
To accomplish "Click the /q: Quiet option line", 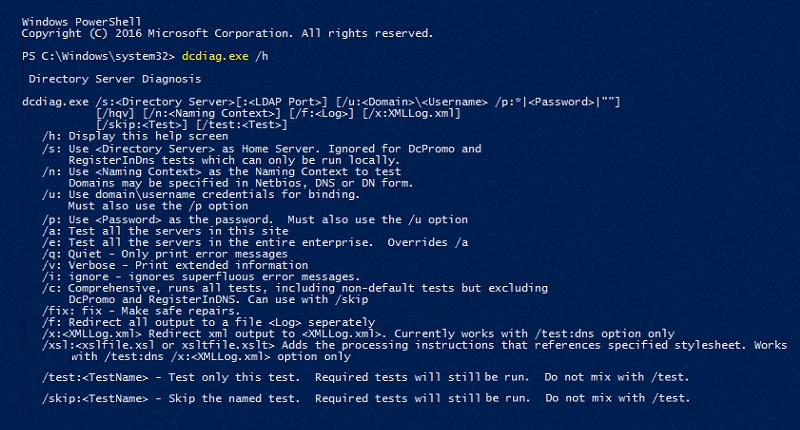I will pos(165,254).
